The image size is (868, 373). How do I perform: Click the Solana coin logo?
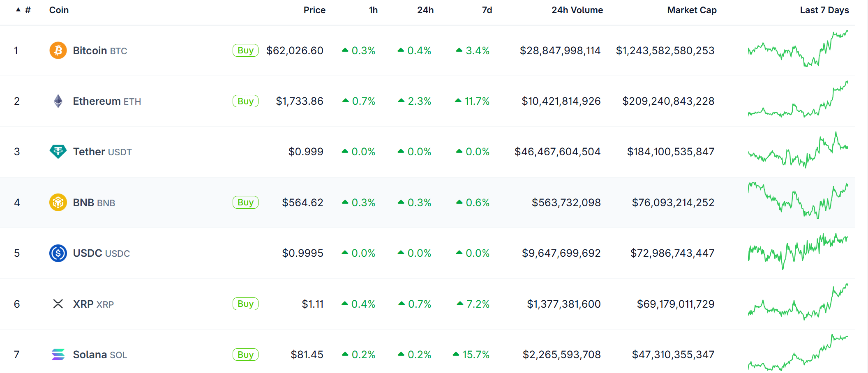pyautogui.click(x=58, y=355)
